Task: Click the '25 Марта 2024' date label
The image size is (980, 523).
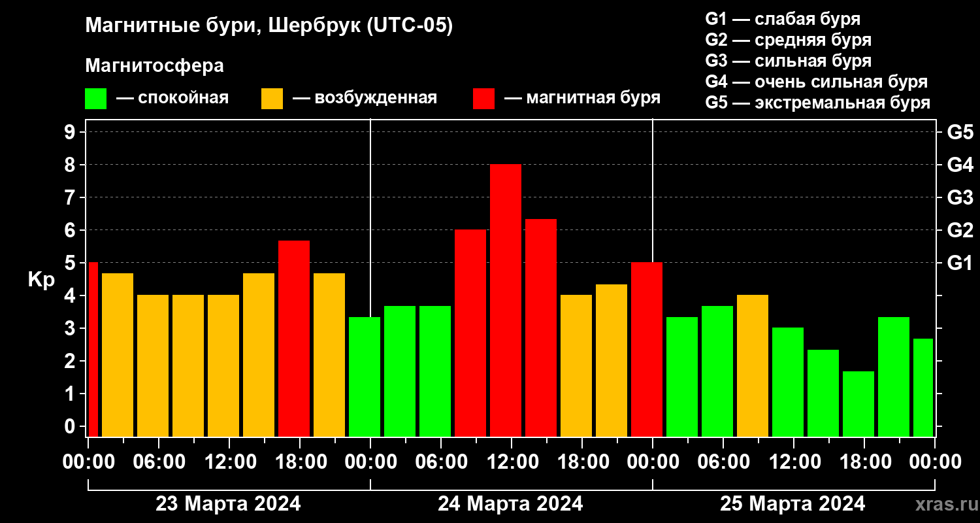Action: [792, 504]
